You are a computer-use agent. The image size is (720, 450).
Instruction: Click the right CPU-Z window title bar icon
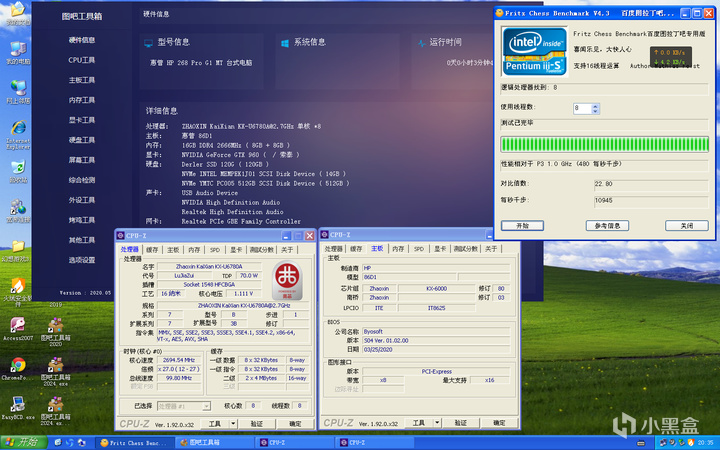click(325, 235)
